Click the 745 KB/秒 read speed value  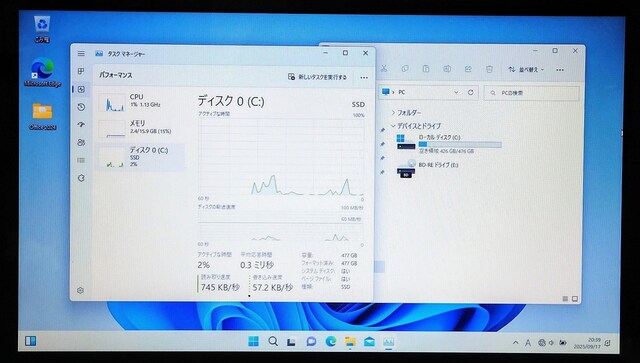pyautogui.click(x=220, y=287)
